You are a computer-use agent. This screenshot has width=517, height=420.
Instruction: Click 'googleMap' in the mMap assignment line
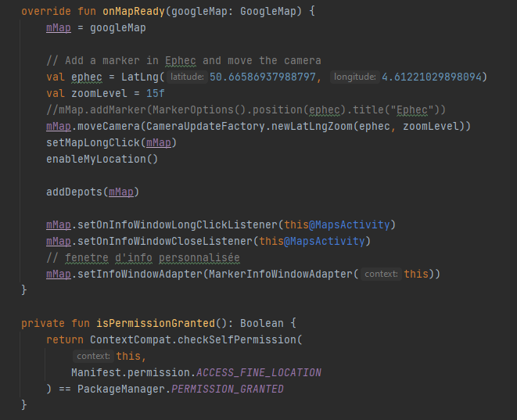(x=117, y=28)
